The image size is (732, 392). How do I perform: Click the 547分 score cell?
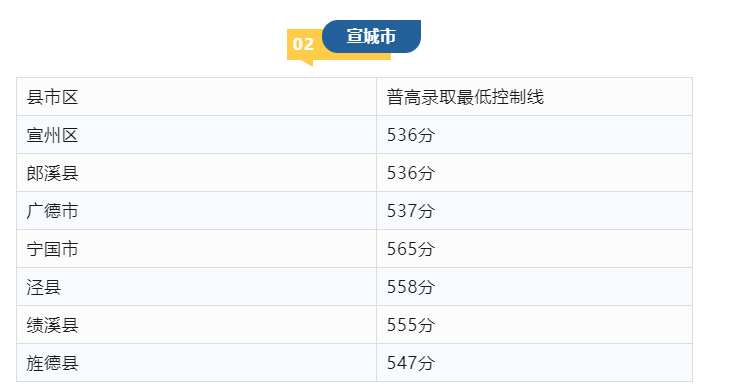pos(534,363)
